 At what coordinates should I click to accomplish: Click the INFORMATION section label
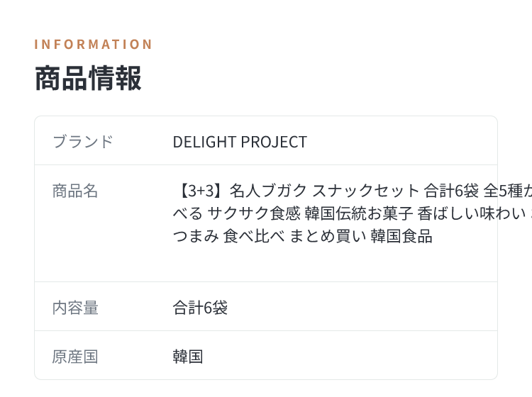click(x=94, y=45)
